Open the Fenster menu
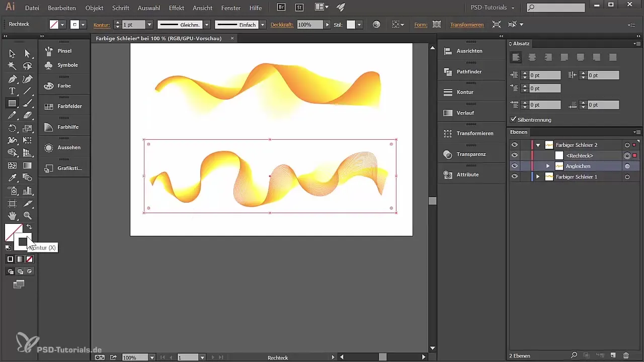Image resolution: width=644 pixels, height=362 pixels. click(231, 8)
